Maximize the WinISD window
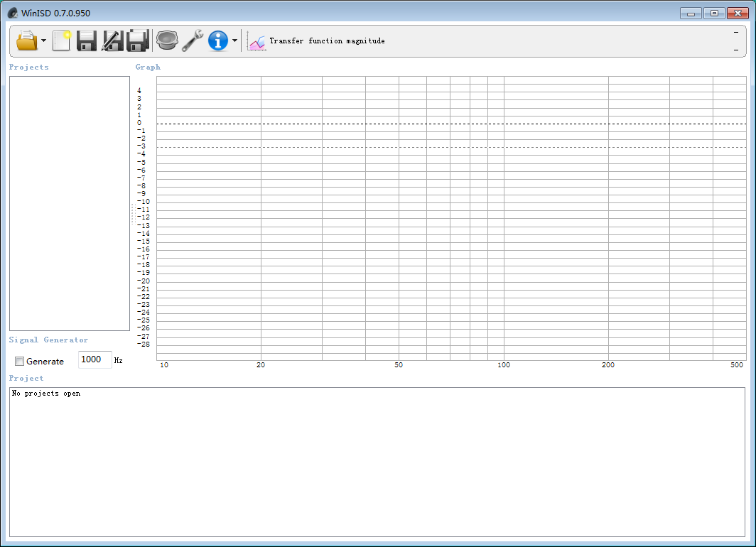This screenshot has height=547, width=756. (x=714, y=13)
